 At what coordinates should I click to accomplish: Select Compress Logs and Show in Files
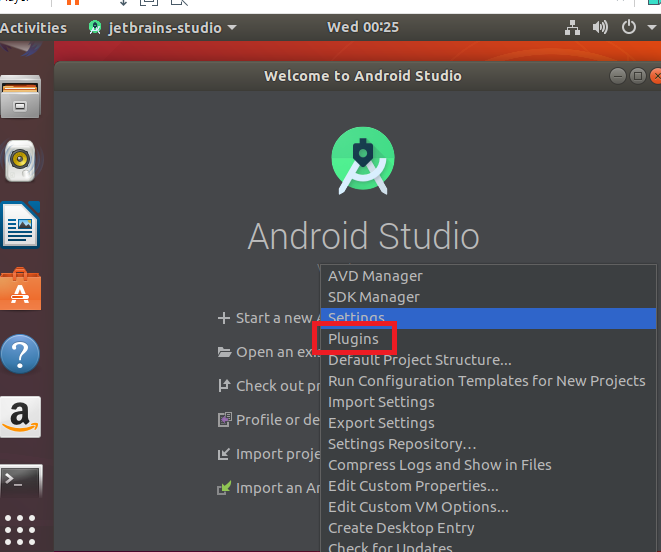[488, 465]
